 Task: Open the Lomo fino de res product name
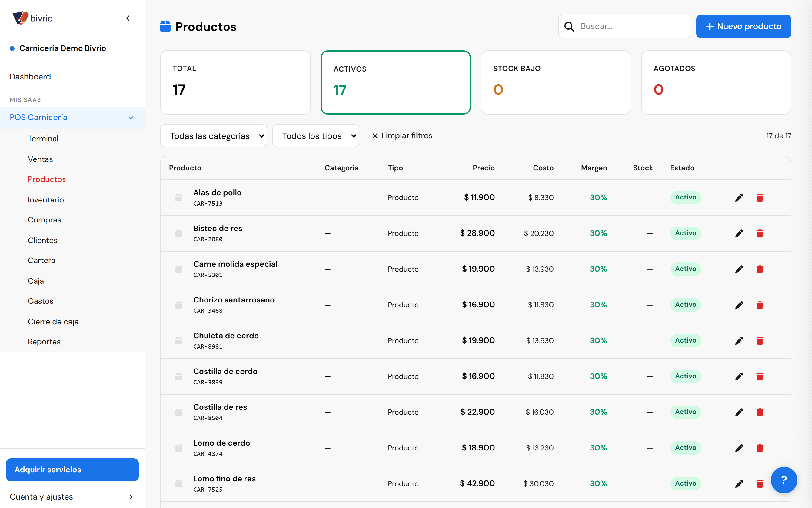coord(224,478)
